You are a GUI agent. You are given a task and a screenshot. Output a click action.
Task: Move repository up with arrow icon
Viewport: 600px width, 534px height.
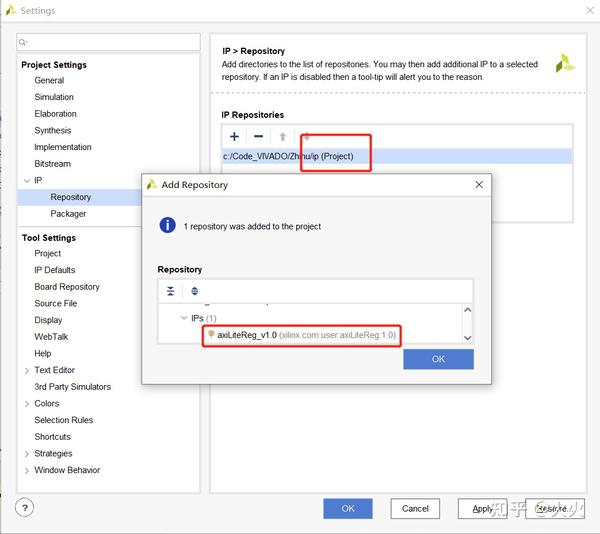282,137
